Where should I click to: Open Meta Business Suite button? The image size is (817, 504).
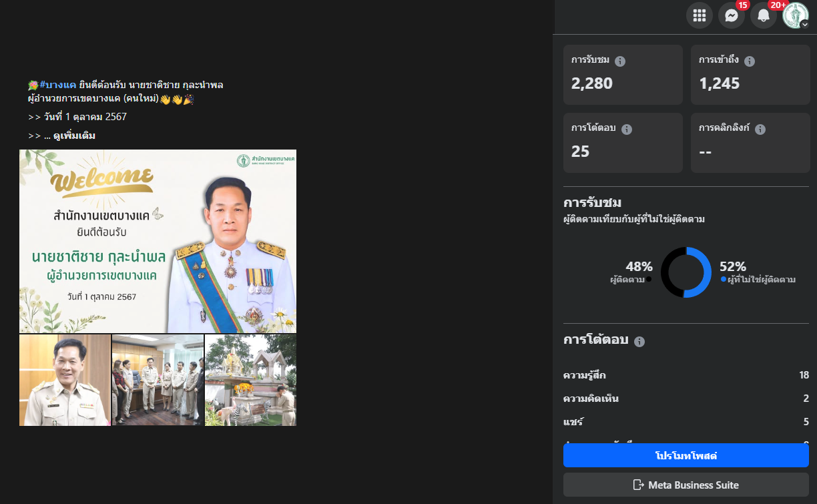pos(686,485)
